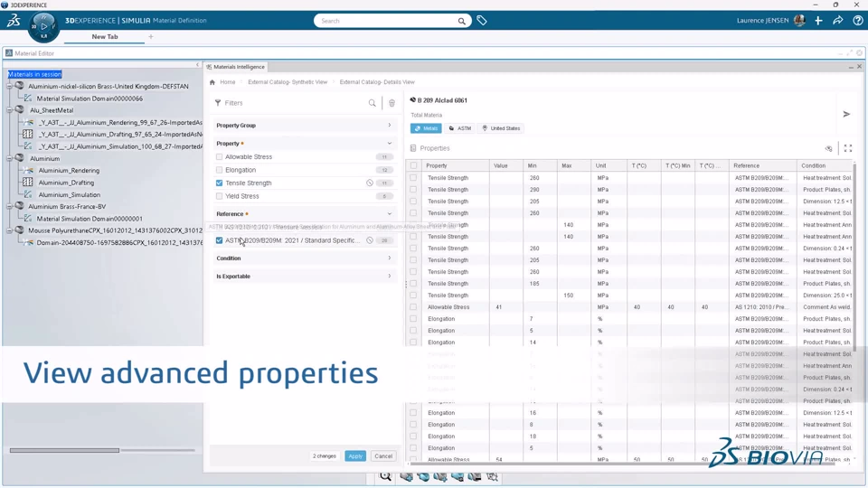Click the Material Editor panel icon
This screenshot has width=868, height=488.
point(9,53)
